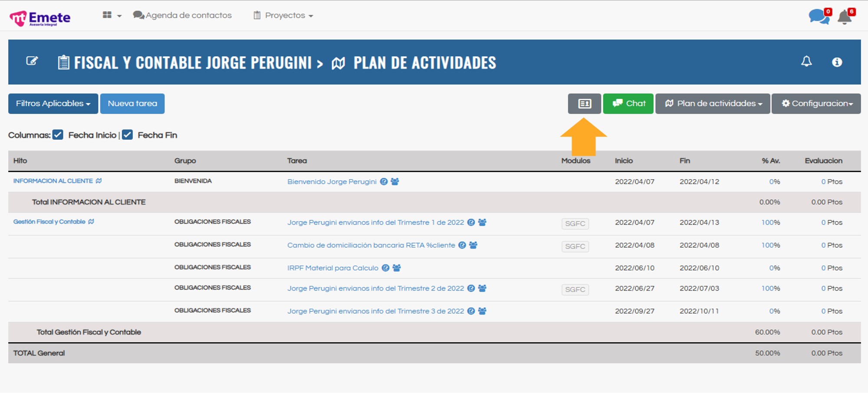Viewport: 868px width, 393px height.
Task: Open the Plan de actividades dropdown
Action: [713, 104]
